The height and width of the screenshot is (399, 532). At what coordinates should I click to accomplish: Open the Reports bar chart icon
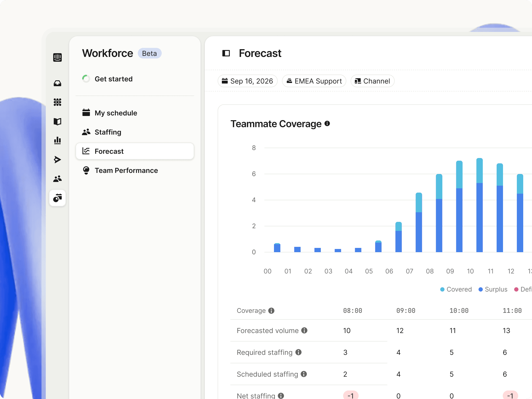tap(57, 140)
